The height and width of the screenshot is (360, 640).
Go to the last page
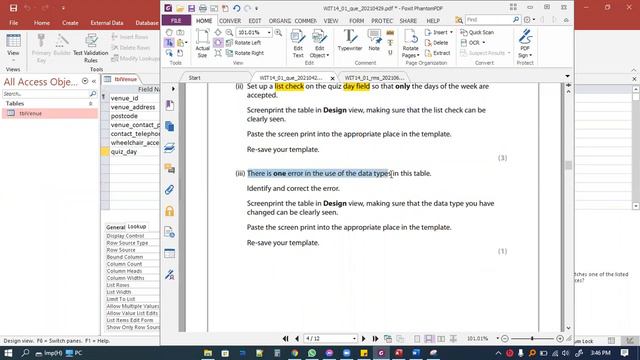tap(375, 338)
